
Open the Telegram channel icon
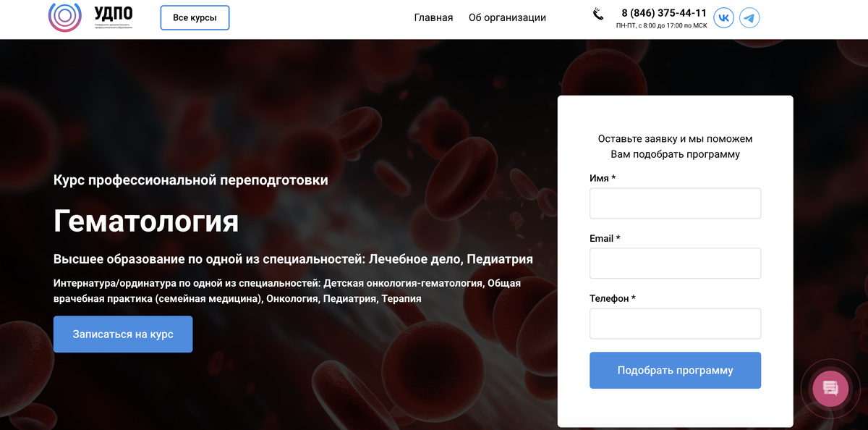click(x=749, y=17)
